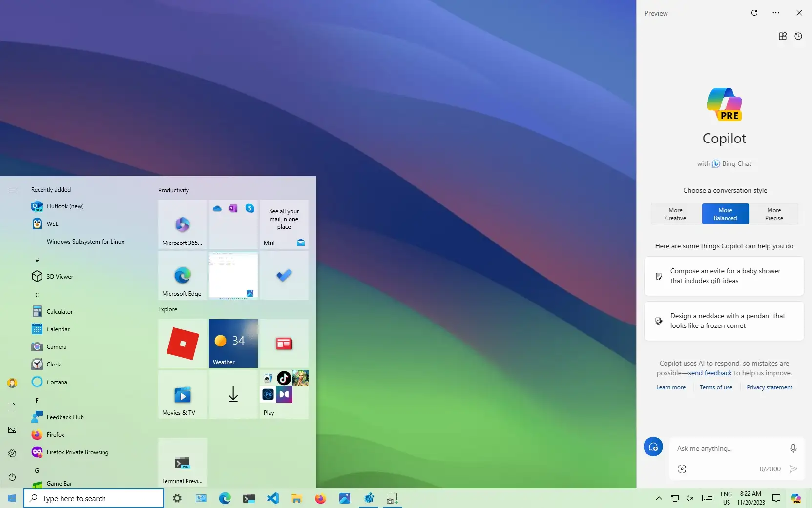Image resolution: width=812 pixels, height=508 pixels.
Task: Open the Roblox tile in Explore
Action: pos(183,343)
